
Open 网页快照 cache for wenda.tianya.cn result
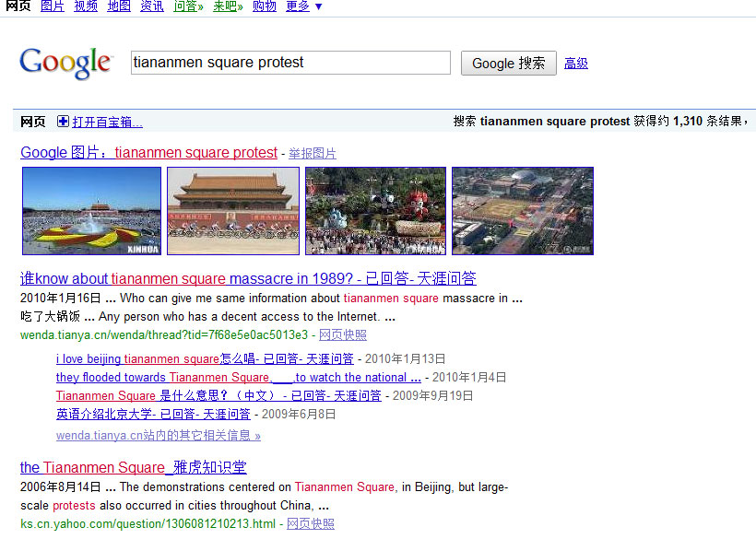pos(343,334)
